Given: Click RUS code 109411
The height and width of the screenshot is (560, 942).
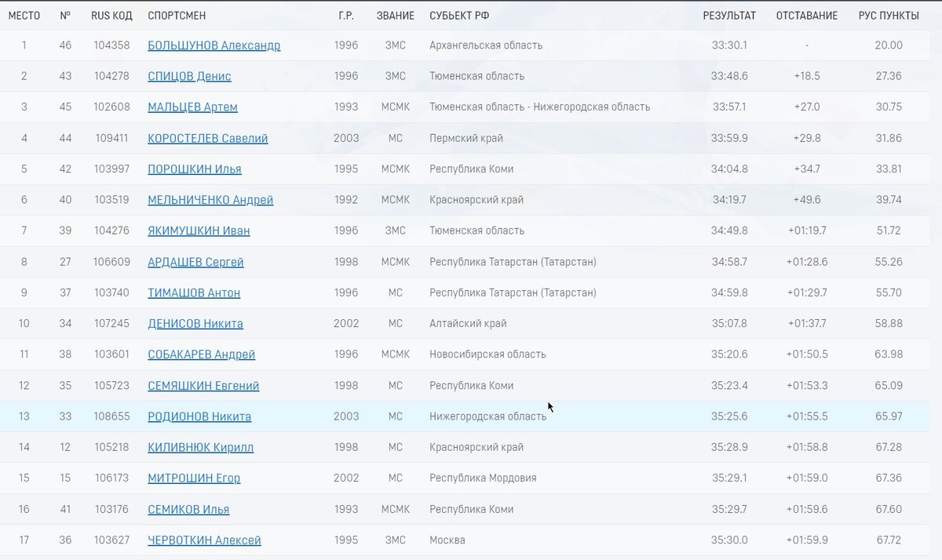Looking at the screenshot, I should pyautogui.click(x=111, y=138).
